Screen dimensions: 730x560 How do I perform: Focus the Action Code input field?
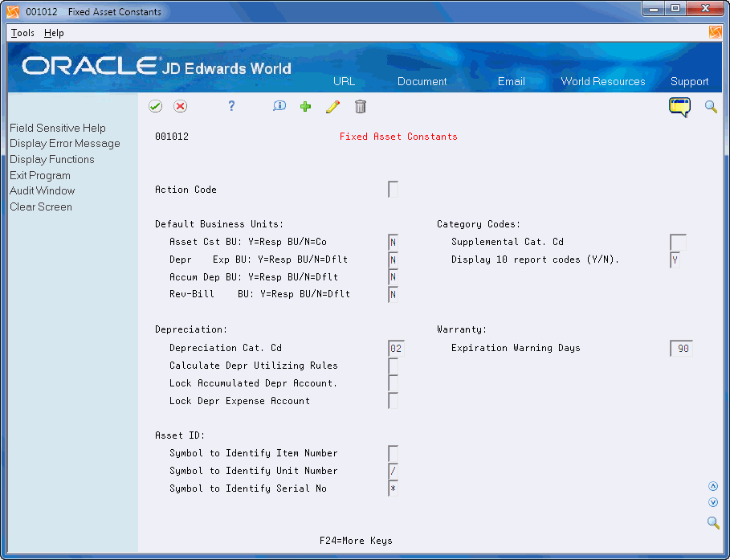[x=393, y=190]
